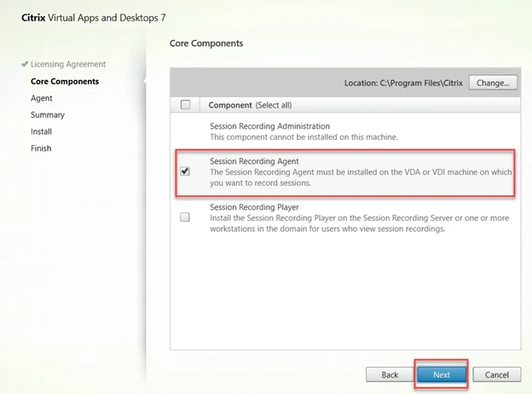Open the Change... location dialog
Image resolution: width=532 pixels, height=394 pixels.
click(493, 83)
